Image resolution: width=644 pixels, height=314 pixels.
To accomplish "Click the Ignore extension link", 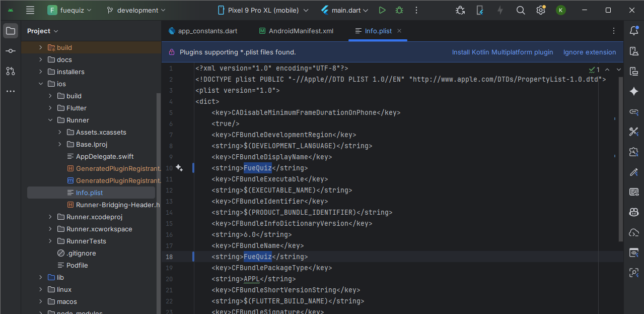I will point(589,52).
